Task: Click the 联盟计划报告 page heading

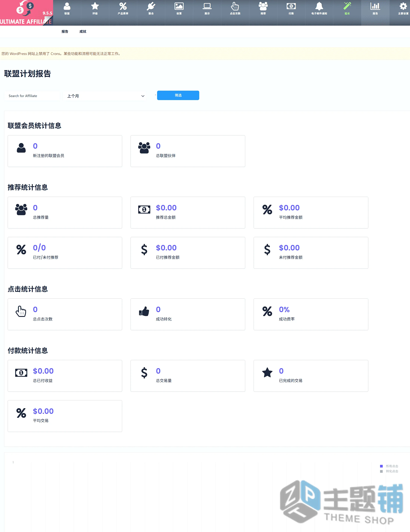Action: pos(27,73)
